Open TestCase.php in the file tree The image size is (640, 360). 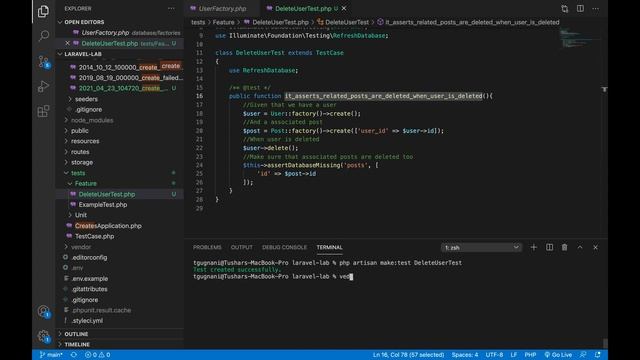point(94,236)
